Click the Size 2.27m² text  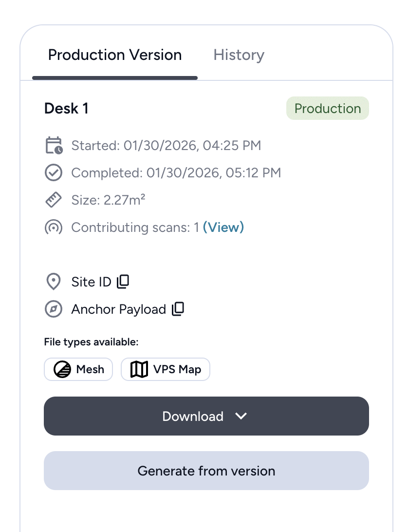coord(108,200)
